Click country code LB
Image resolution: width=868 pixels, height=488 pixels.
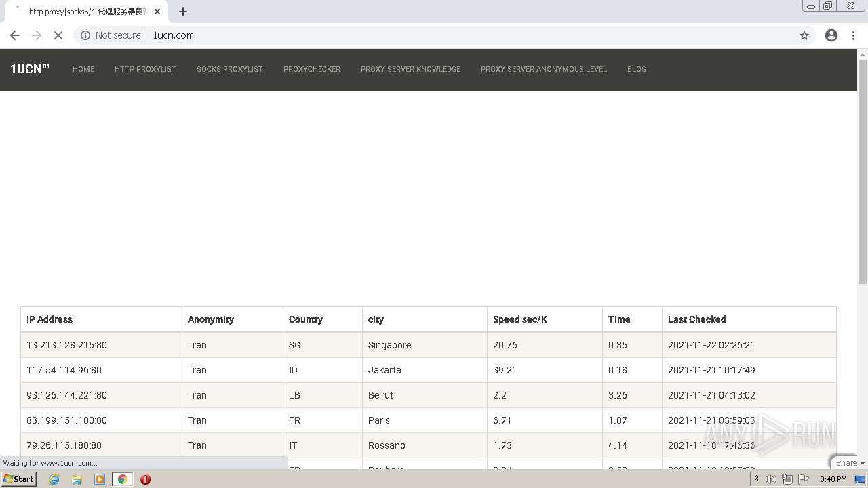pos(294,395)
